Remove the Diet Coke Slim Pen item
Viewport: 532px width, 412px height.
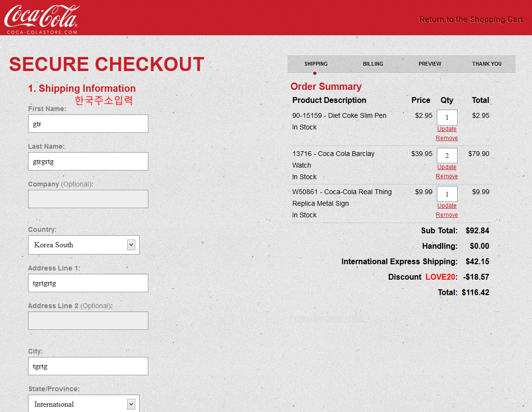point(446,138)
